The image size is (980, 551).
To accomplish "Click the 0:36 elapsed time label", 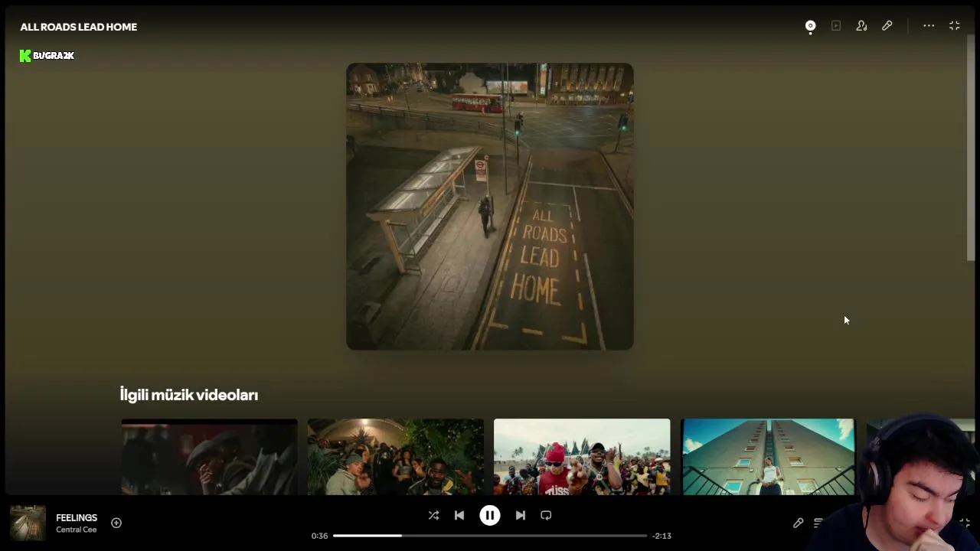I will (x=319, y=536).
